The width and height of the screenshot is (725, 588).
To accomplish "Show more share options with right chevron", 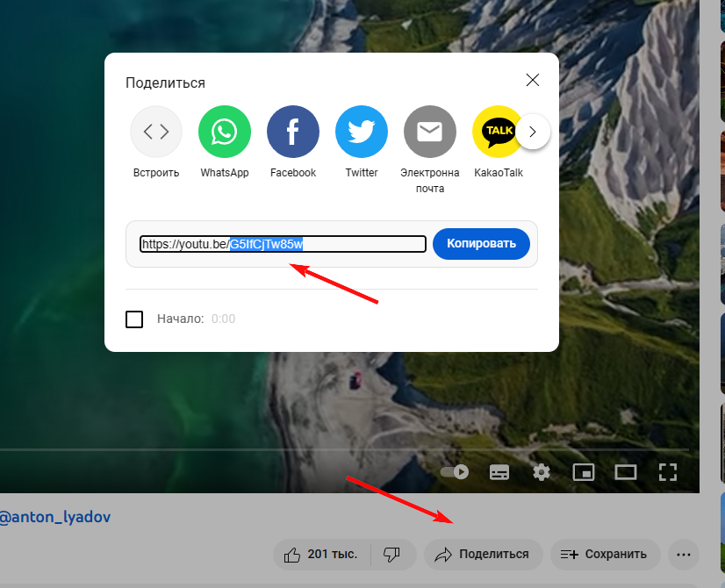I will 533,132.
